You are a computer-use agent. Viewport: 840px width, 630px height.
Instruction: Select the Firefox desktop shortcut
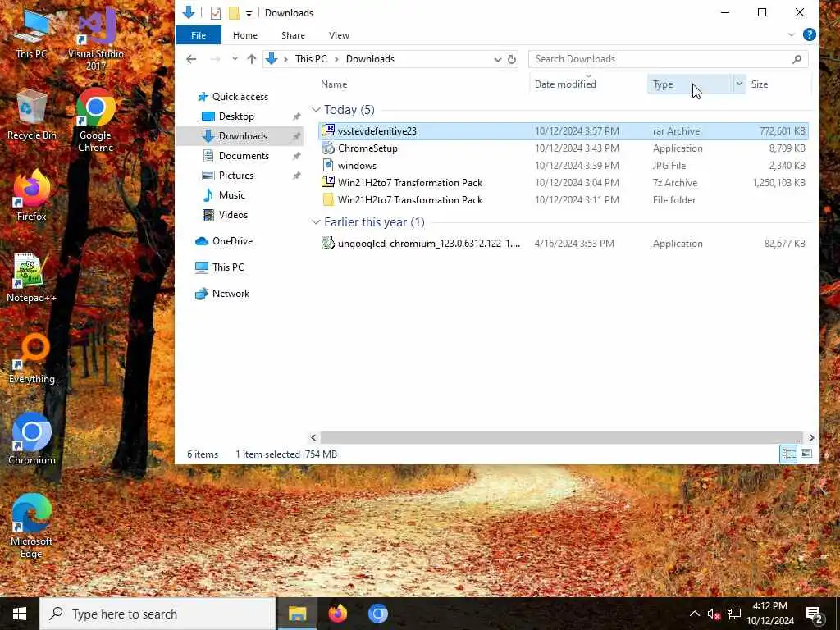[x=32, y=196]
